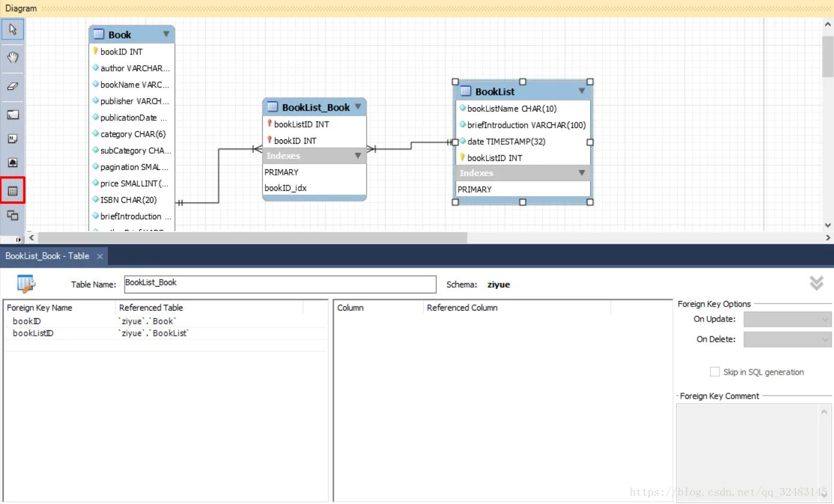Select the bookListID foreign key row
Viewport: 834px width, 504px height.
165,333
